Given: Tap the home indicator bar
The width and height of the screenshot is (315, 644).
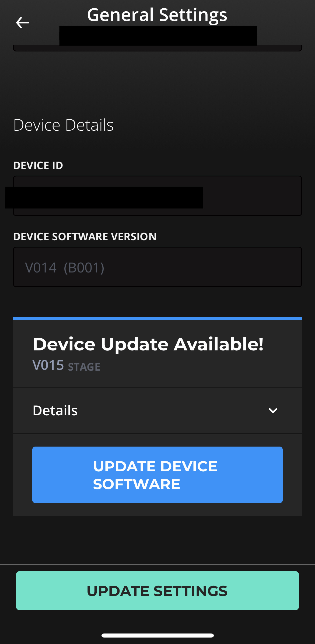Looking at the screenshot, I should click(x=157, y=635).
